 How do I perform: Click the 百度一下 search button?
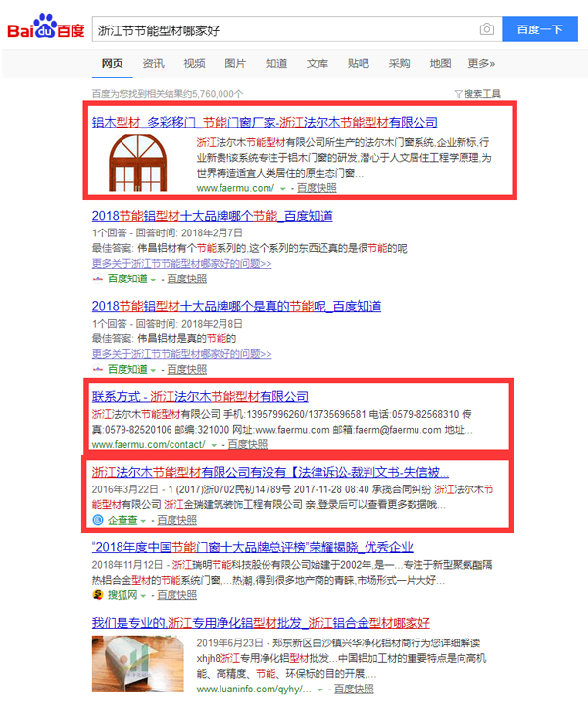540,29
